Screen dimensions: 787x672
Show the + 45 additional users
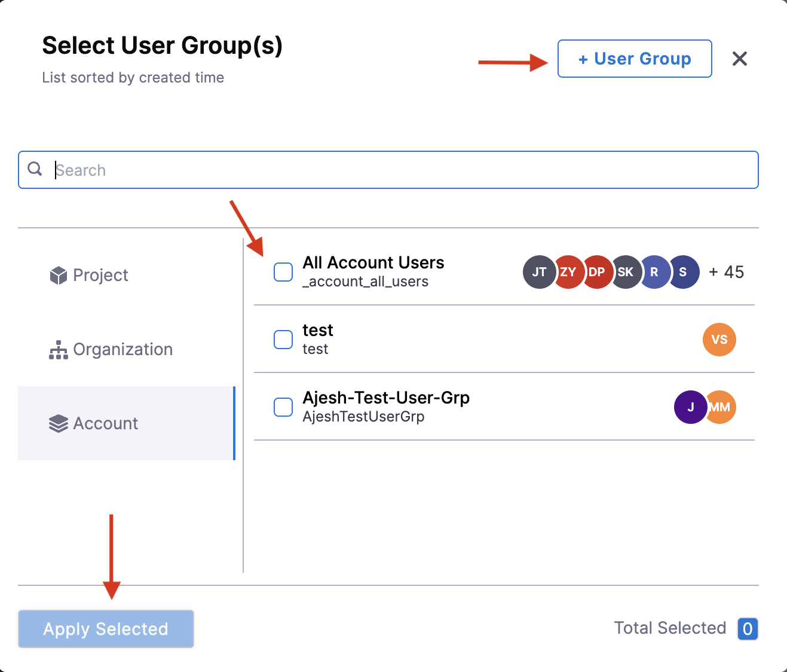[x=726, y=273]
